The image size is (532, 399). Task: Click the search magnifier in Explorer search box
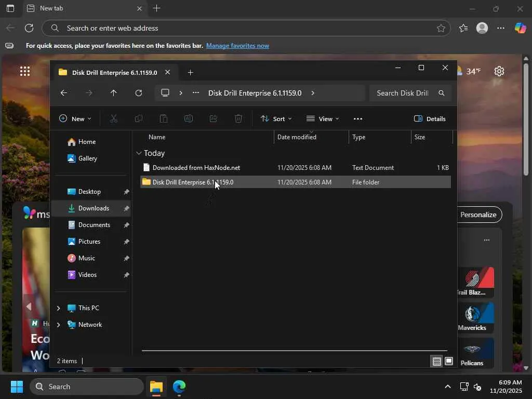[442, 93]
